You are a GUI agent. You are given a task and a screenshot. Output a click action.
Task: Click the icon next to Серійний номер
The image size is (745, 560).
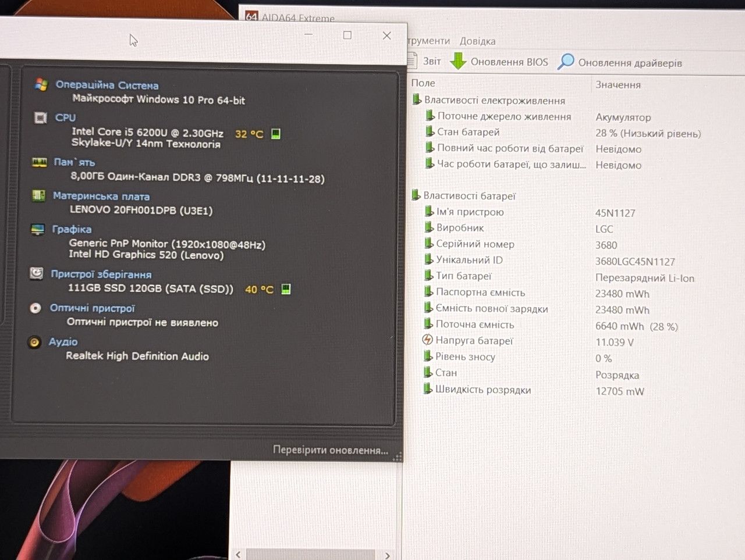(x=430, y=243)
